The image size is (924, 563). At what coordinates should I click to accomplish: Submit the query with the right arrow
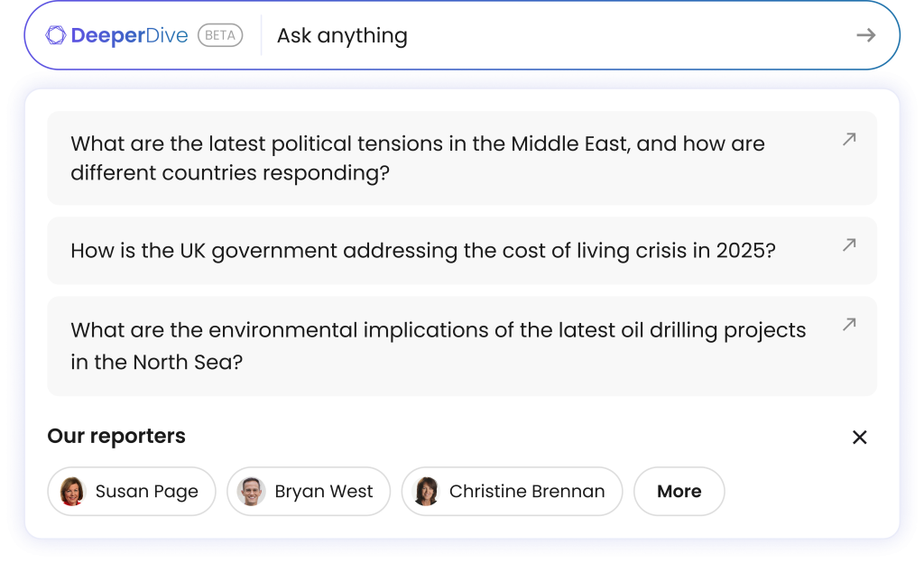866,35
